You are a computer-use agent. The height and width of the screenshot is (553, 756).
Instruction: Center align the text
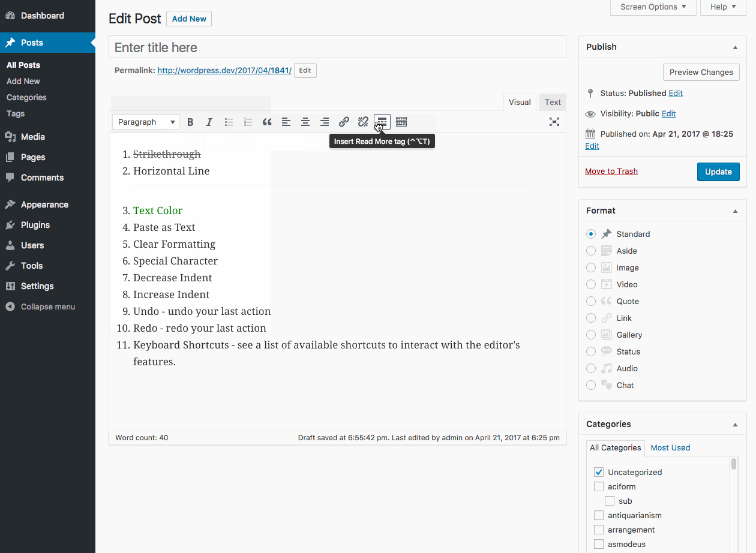(x=305, y=122)
